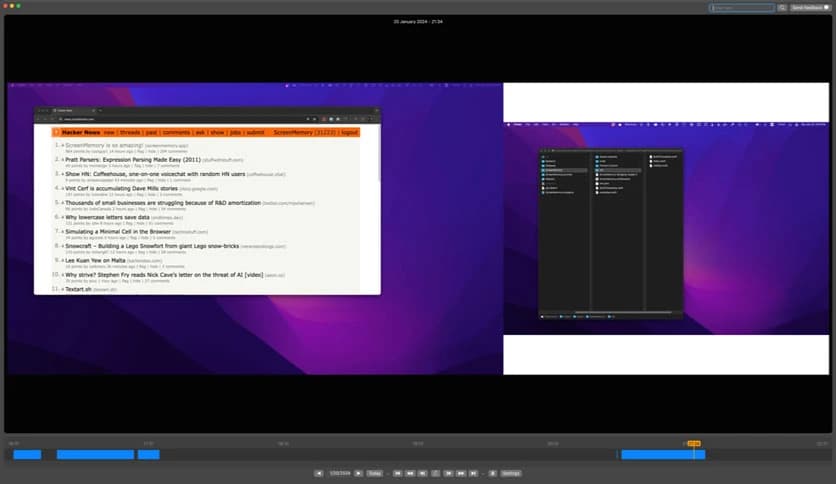Click the fast-forward playback button
Image resolution: width=836 pixels, height=484 pixels.
461,473
